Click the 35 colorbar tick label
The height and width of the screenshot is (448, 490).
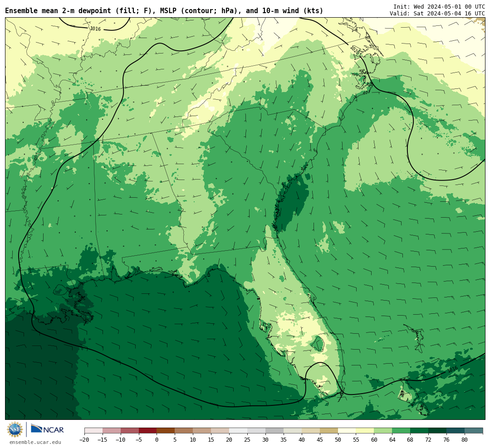click(284, 440)
